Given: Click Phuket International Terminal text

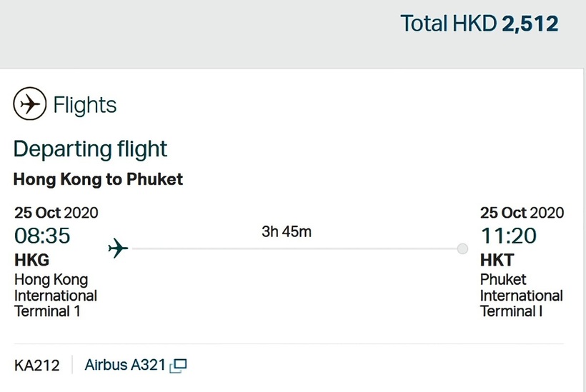Looking at the screenshot, I should (521, 295).
